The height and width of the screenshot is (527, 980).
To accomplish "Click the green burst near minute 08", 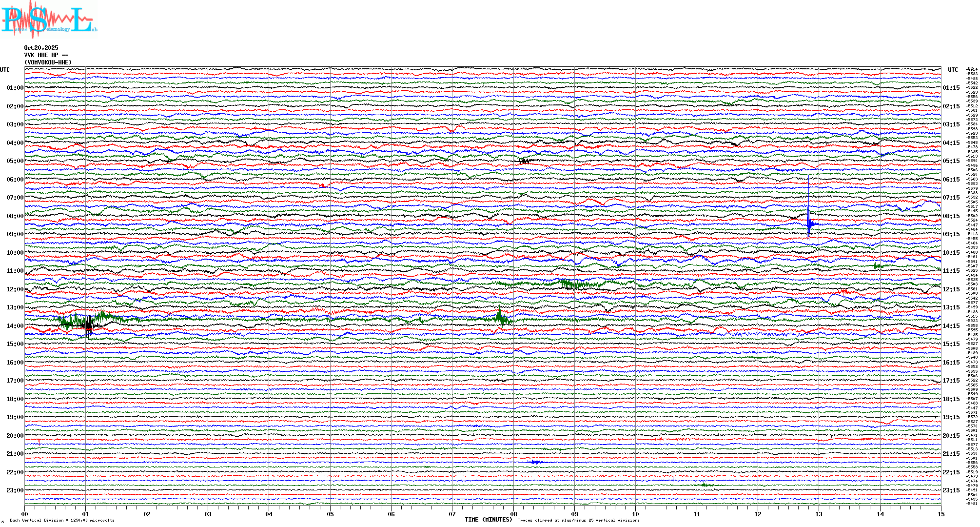I will (x=501, y=318).
